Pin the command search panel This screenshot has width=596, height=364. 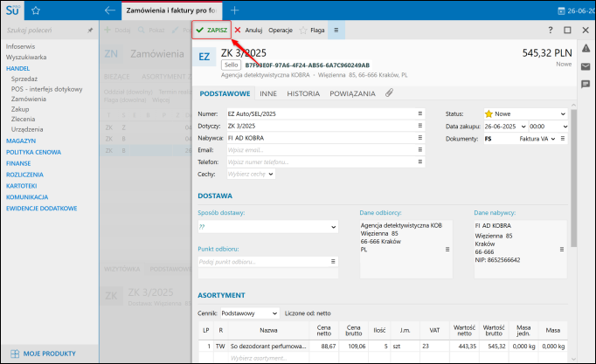[90, 31]
